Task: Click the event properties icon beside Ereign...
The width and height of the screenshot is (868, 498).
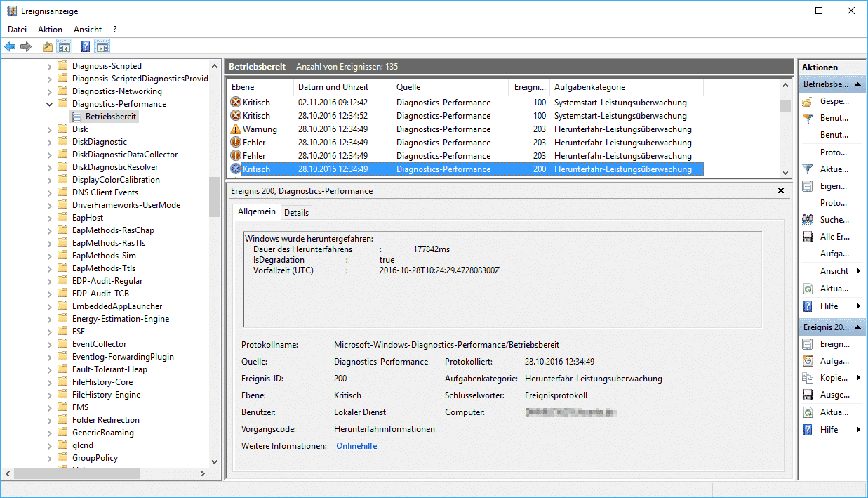Action: point(808,344)
